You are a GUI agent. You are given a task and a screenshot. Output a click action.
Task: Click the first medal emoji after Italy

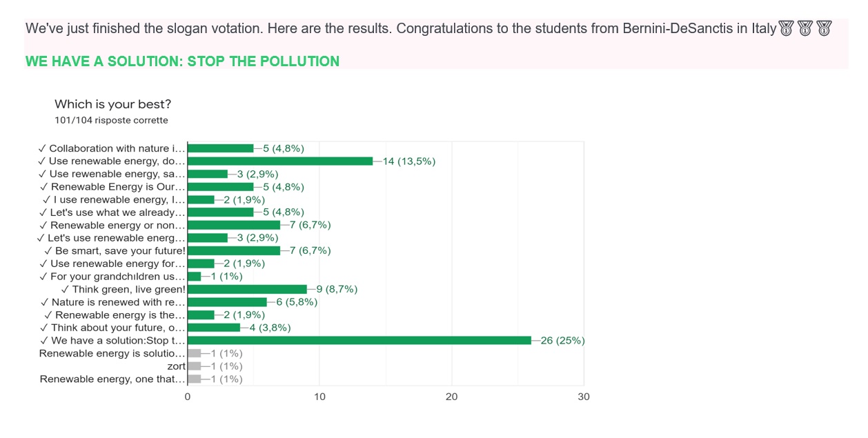click(786, 29)
